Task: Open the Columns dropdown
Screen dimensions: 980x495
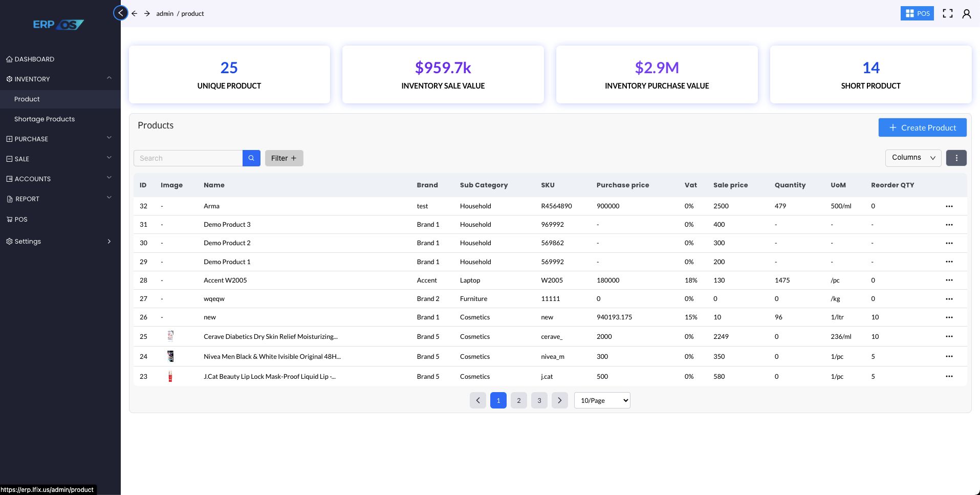Action: pyautogui.click(x=913, y=158)
